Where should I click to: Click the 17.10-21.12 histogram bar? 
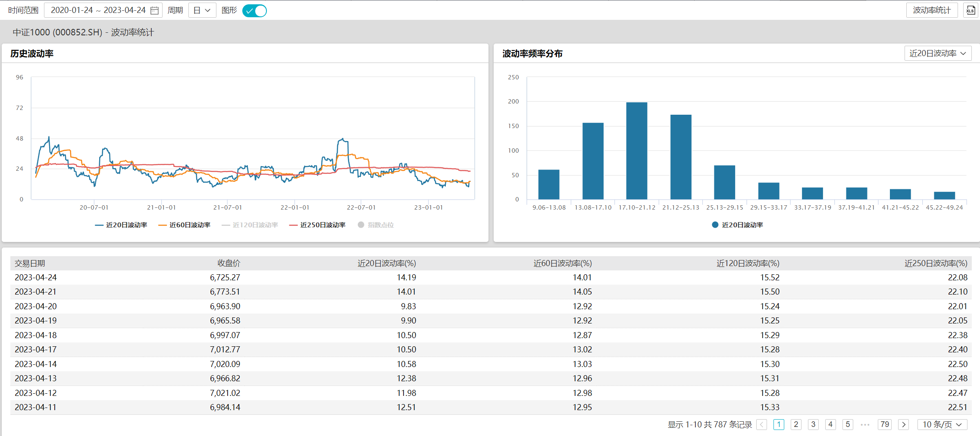pyautogui.click(x=637, y=151)
